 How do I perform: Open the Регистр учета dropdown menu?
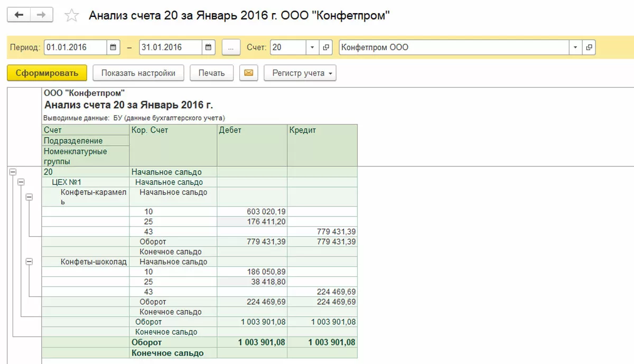coord(300,73)
